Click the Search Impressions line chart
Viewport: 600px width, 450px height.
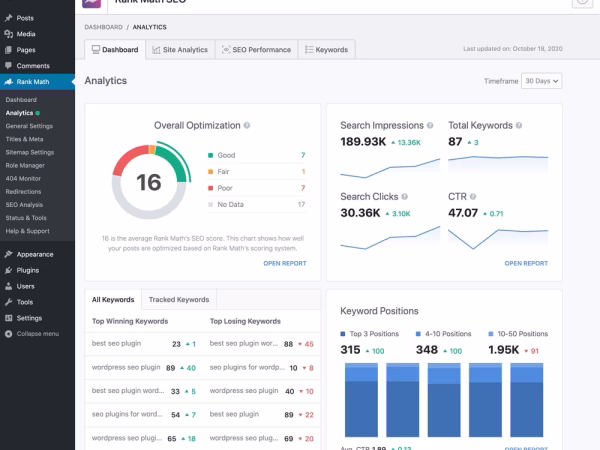[x=390, y=168]
